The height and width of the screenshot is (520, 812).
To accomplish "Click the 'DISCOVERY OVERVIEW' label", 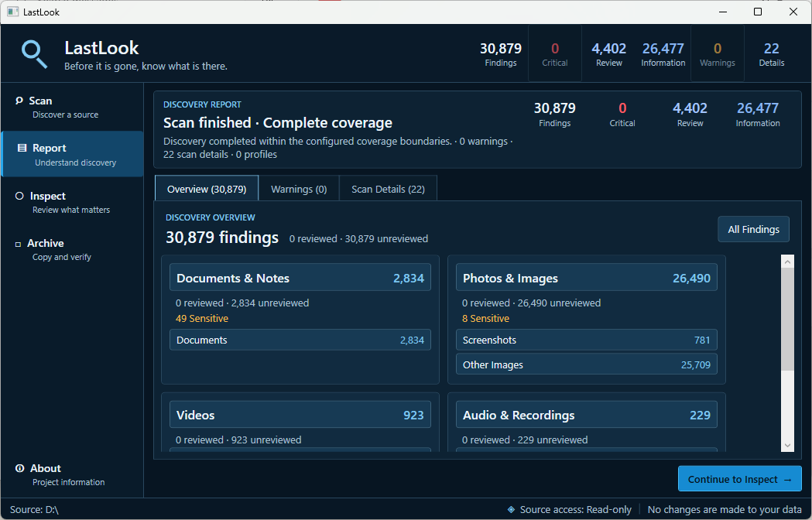I will coord(211,217).
